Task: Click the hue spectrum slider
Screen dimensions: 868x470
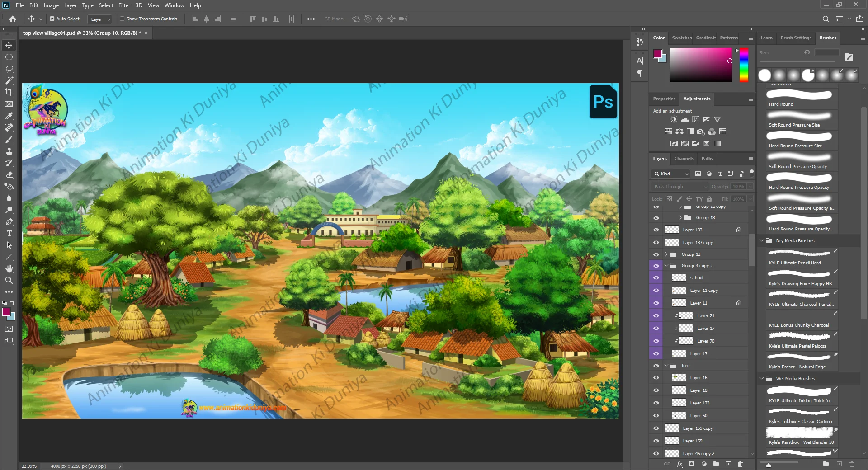Action: point(744,66)
